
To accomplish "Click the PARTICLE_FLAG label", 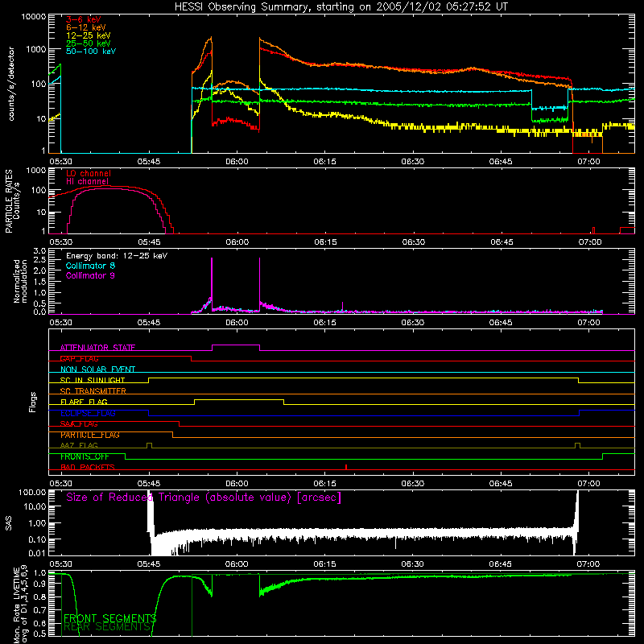I will point(90,435).
